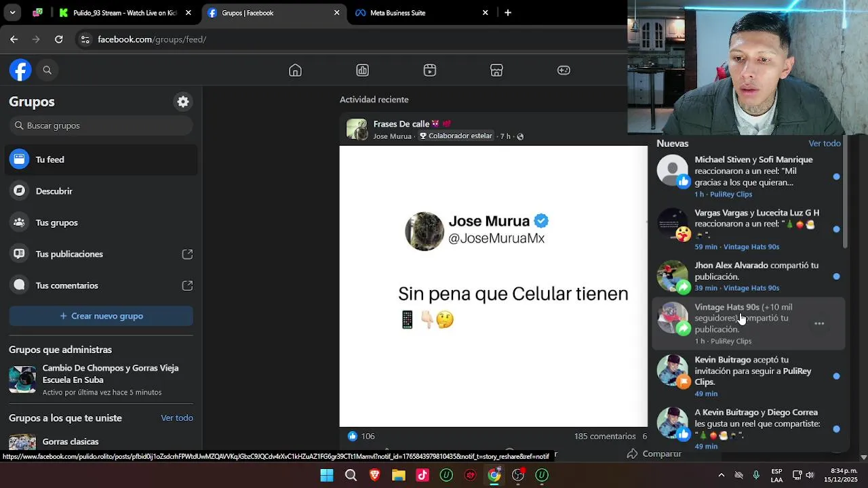This screenshot has width=868, height=488.
Task: Open the TikTok app on the taskbar
Action: (x=422, y=475)
